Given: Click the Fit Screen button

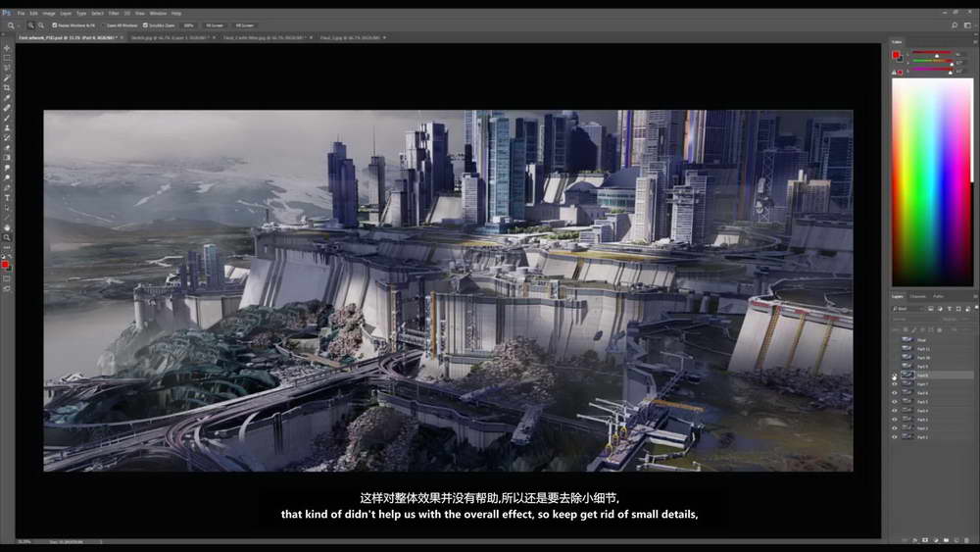Looking at the screenshot, I should pos(215,25).
